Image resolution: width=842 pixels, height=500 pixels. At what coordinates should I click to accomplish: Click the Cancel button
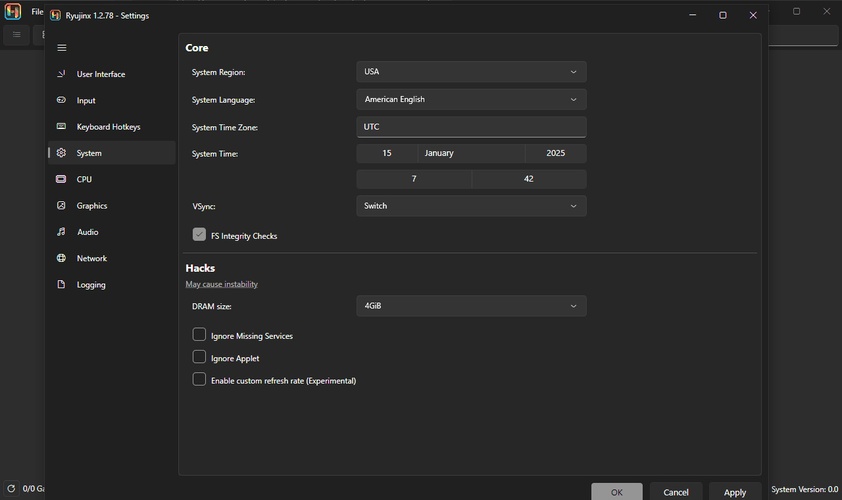tap(676, 492)
